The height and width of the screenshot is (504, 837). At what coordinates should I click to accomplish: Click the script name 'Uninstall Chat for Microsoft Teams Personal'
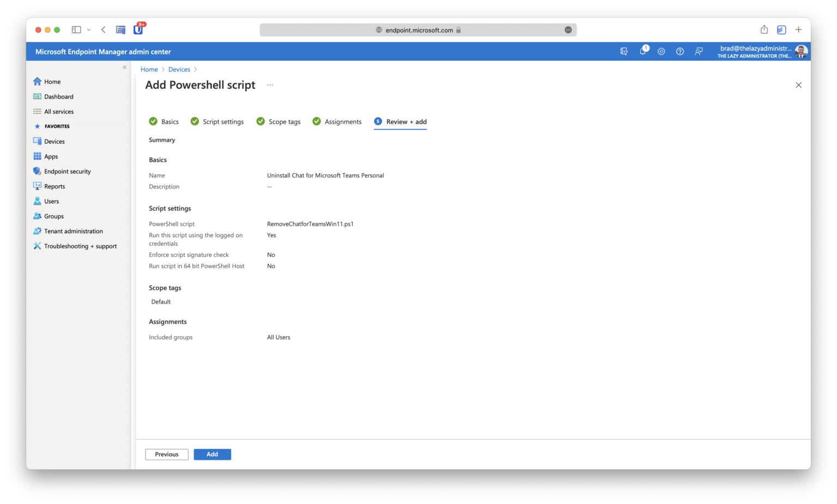coord(325,175)
